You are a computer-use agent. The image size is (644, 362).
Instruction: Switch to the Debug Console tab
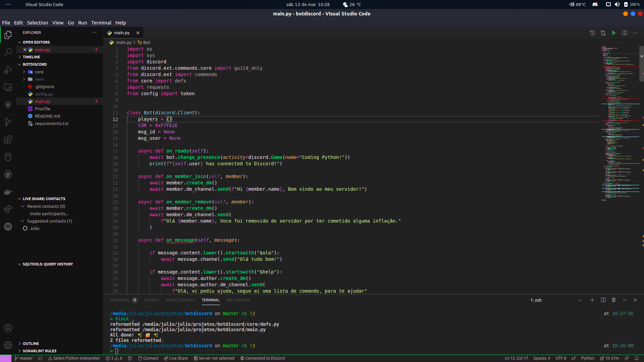point(180,300)
